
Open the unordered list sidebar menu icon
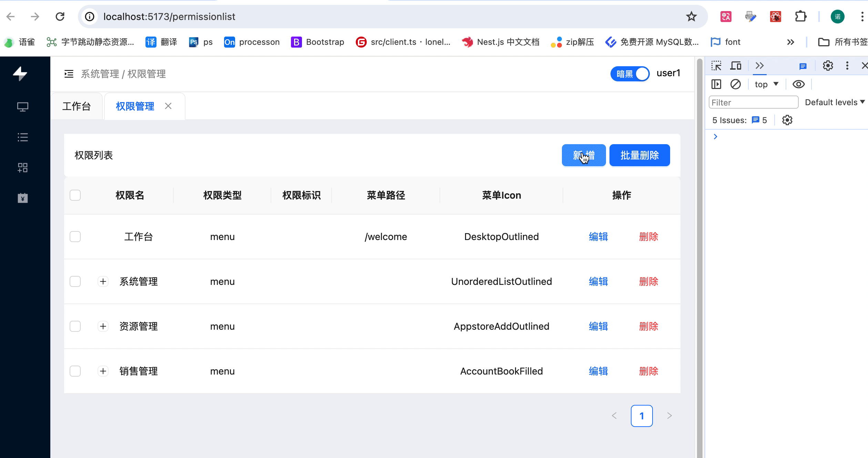click(x=23, y=137)
